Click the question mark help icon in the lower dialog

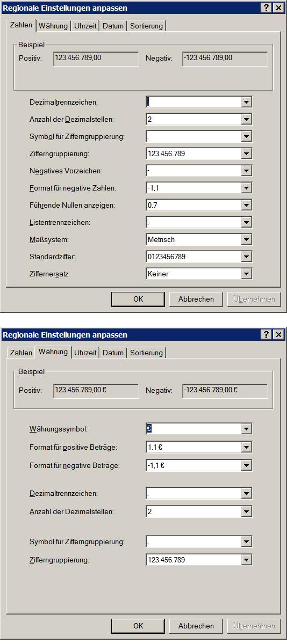click(x=267, y=334)
